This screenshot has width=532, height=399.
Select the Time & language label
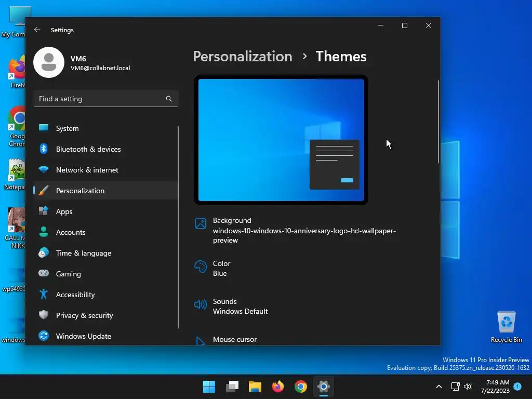coord(84,253)
